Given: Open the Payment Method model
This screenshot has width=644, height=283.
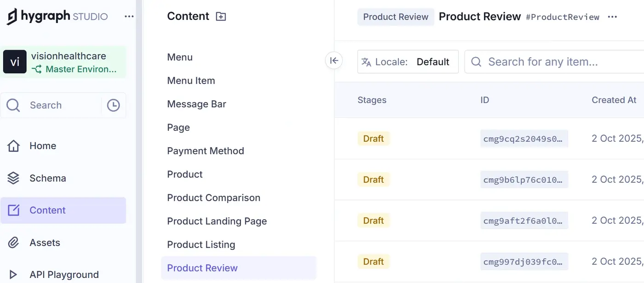Looking at the screenshot, I should (206, 151).
